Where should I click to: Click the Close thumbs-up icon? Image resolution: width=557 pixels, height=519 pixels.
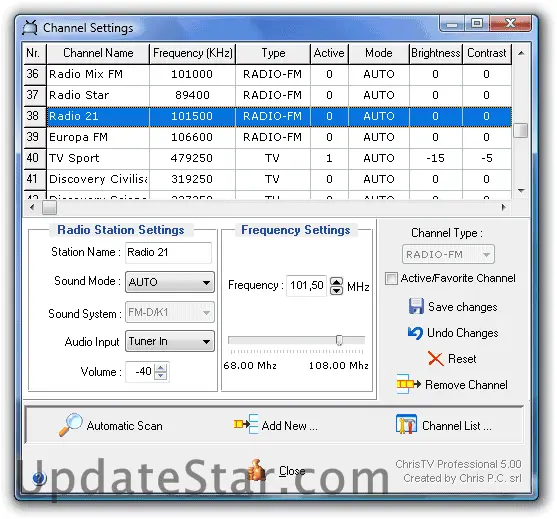[258, 470]
